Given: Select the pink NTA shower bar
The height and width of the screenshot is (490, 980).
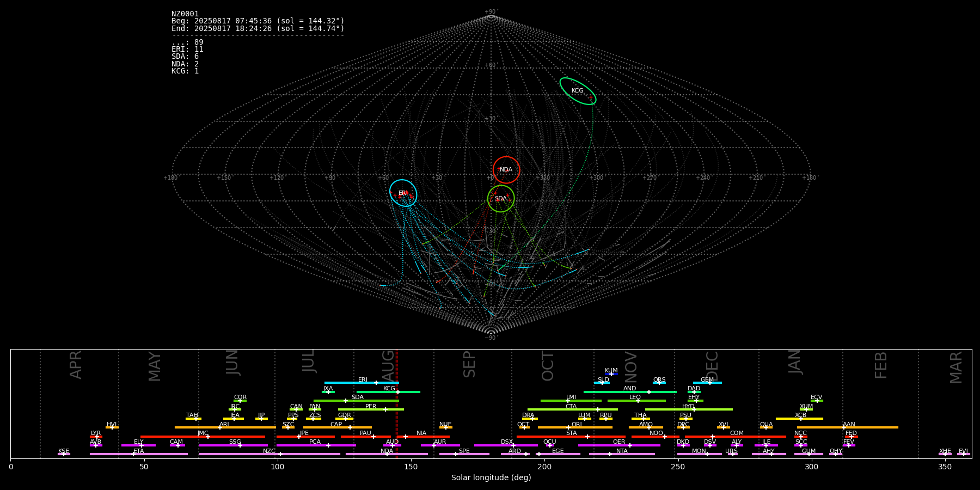Looking at the screenshot, I should 622,454.
